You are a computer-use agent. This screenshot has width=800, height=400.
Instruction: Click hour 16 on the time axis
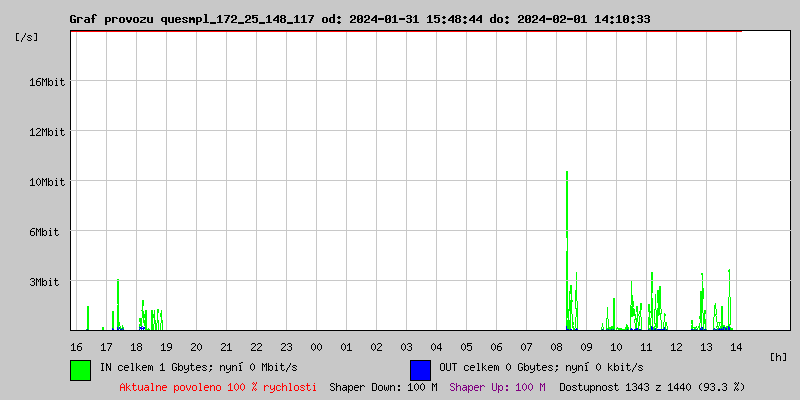pyautogui.click(x=76, y=347)
